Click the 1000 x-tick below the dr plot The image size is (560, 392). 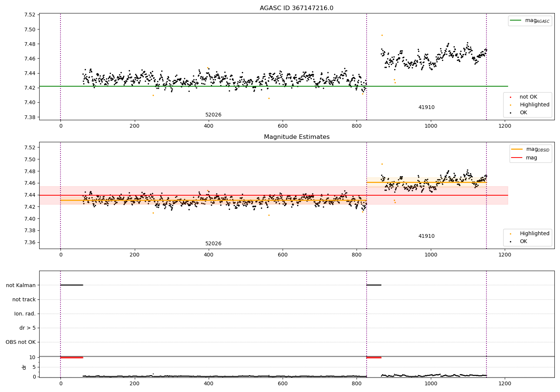pos(431,383)
